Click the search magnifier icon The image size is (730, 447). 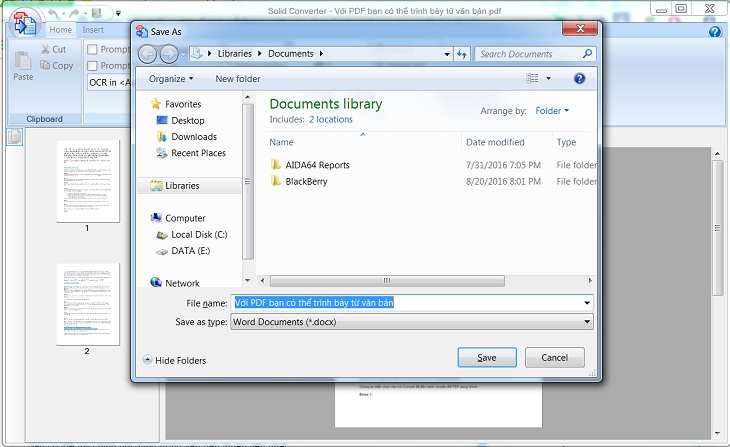(x=588, y=54)
